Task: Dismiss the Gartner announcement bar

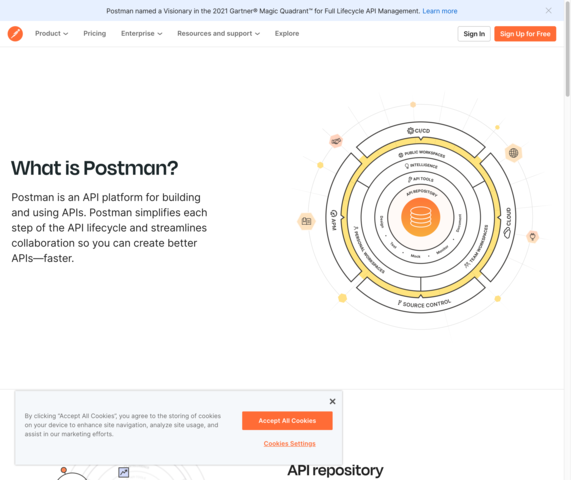Action: [548, 11]
